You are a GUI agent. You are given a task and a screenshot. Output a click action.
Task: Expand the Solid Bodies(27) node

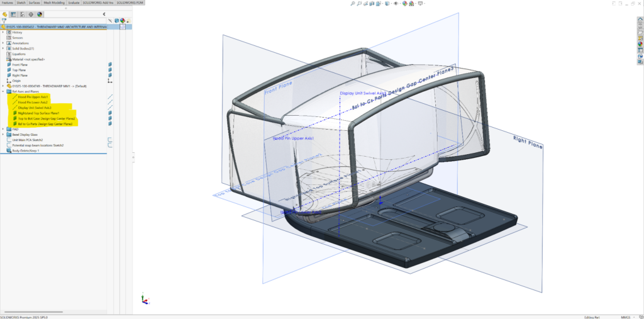3,48
